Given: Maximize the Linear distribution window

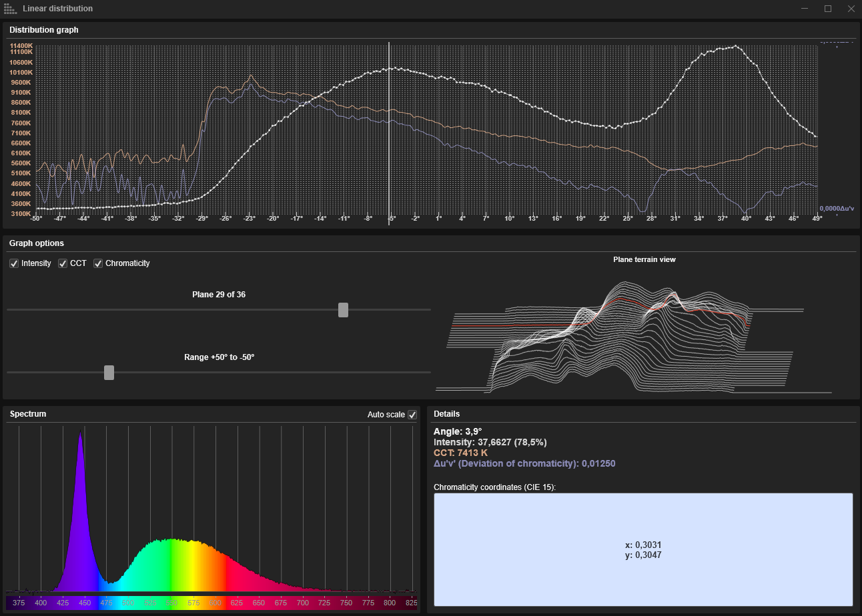Looking at the screenshot, I should click(x=828, y=9).
